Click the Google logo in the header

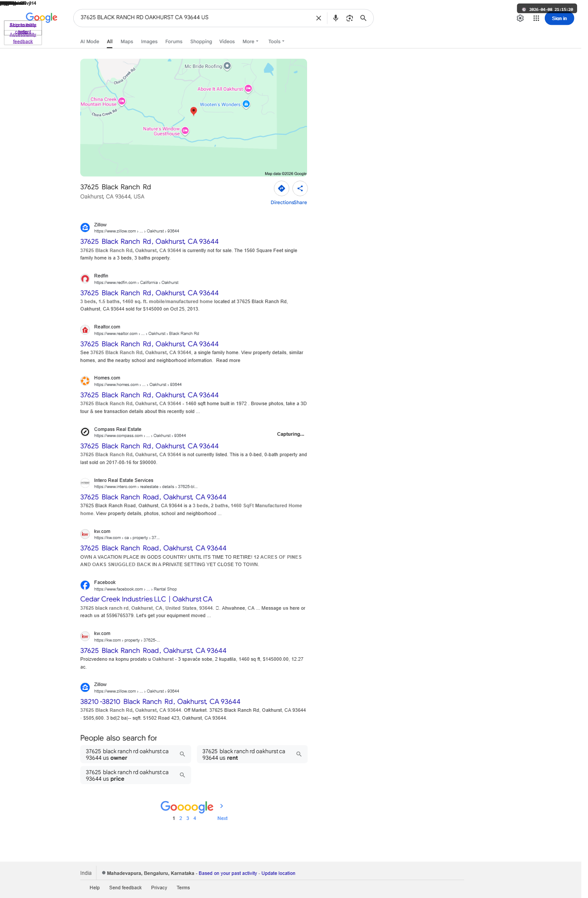pyautogui.click(x=41, y=17)
